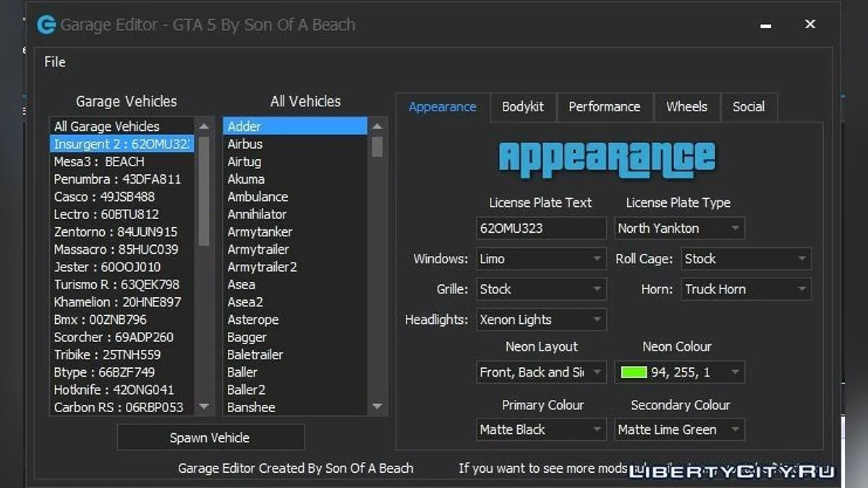Select Airbus in All Vehicles list
868x488 pixels.
click(295, 144)
